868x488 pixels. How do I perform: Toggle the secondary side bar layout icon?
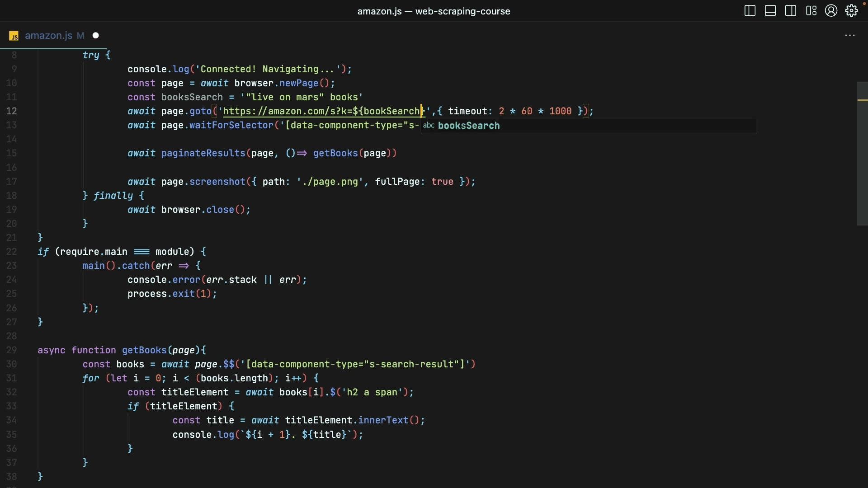(x=791, y=11)
